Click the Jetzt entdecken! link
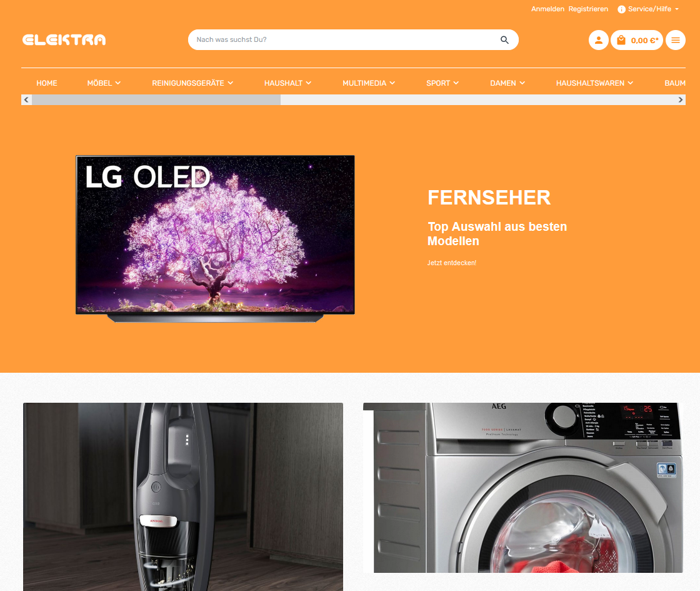This screenshot has width=700, height=591. click(x=452, y=263)
